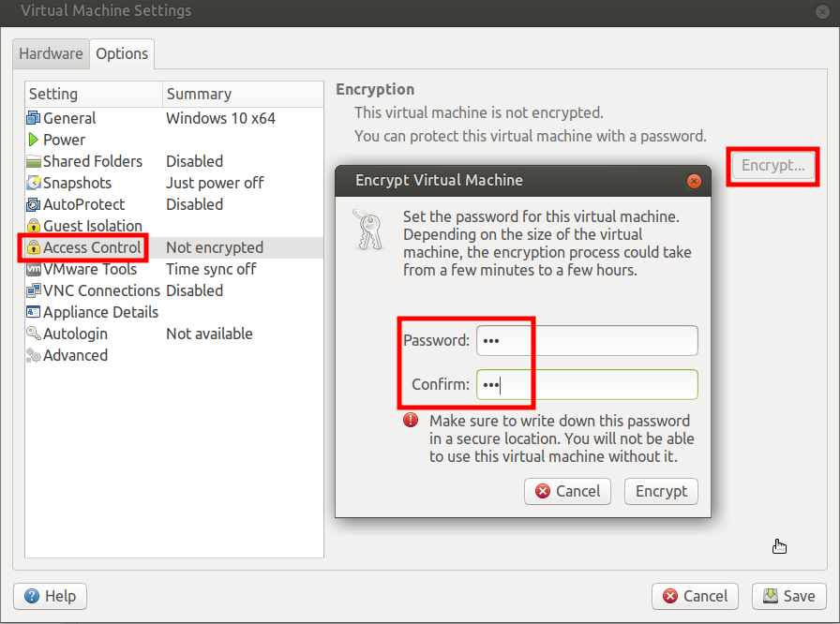Viewport: 840px width, 624px height.
Task: Click the General settings icon
Action: point(33,118)
